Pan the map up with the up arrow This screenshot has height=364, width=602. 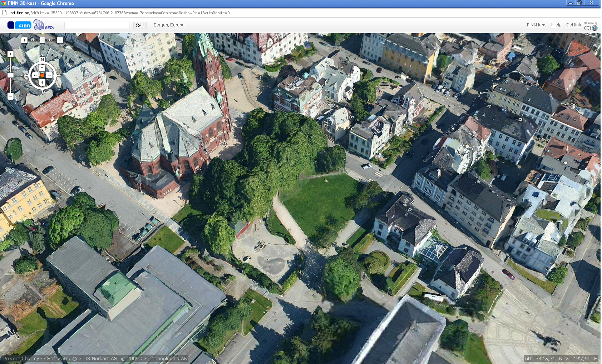coord(42,68)
